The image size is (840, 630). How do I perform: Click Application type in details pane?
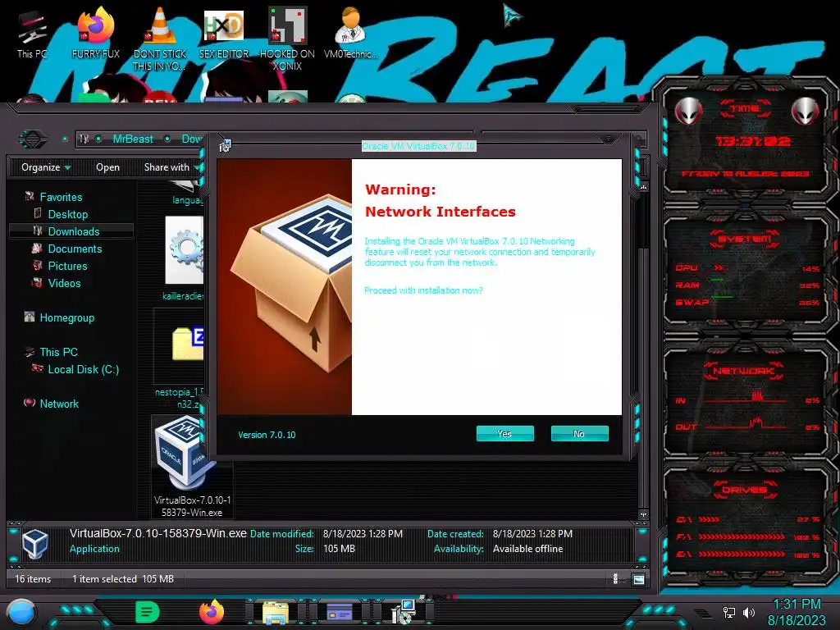(x=94, y=549)
